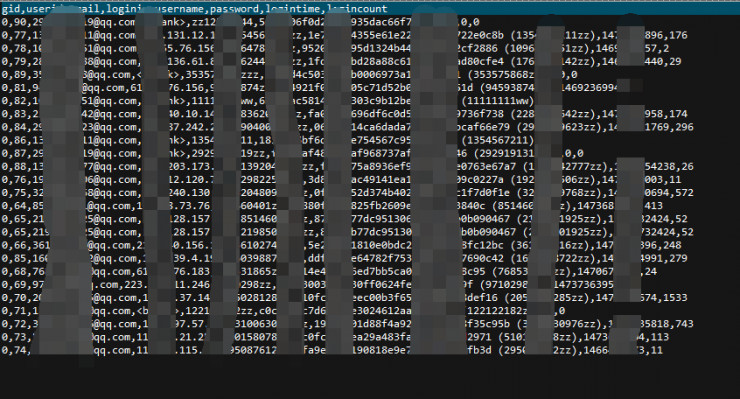
Task: Select the record line beginning 0,66
Action: click(341, 246)
